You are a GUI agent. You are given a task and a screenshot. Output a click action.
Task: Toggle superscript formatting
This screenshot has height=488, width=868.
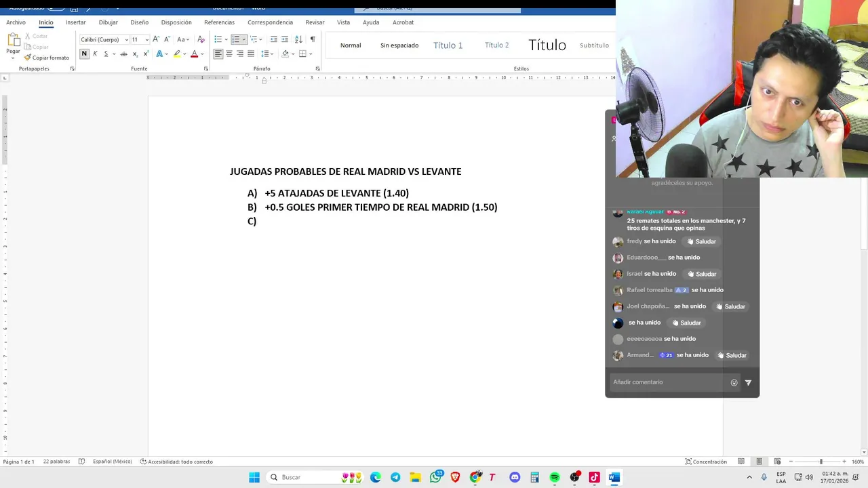pos(146,54)
